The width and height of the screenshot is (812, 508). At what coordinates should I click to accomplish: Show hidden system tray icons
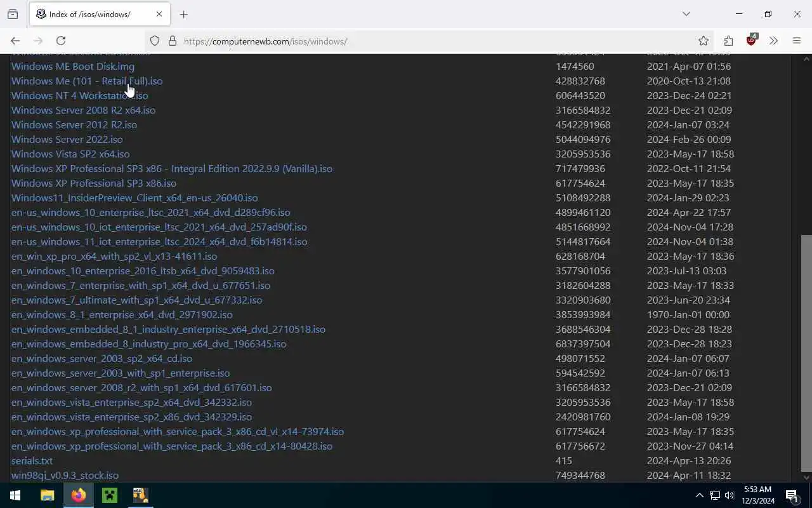click(x=700, y=495)
